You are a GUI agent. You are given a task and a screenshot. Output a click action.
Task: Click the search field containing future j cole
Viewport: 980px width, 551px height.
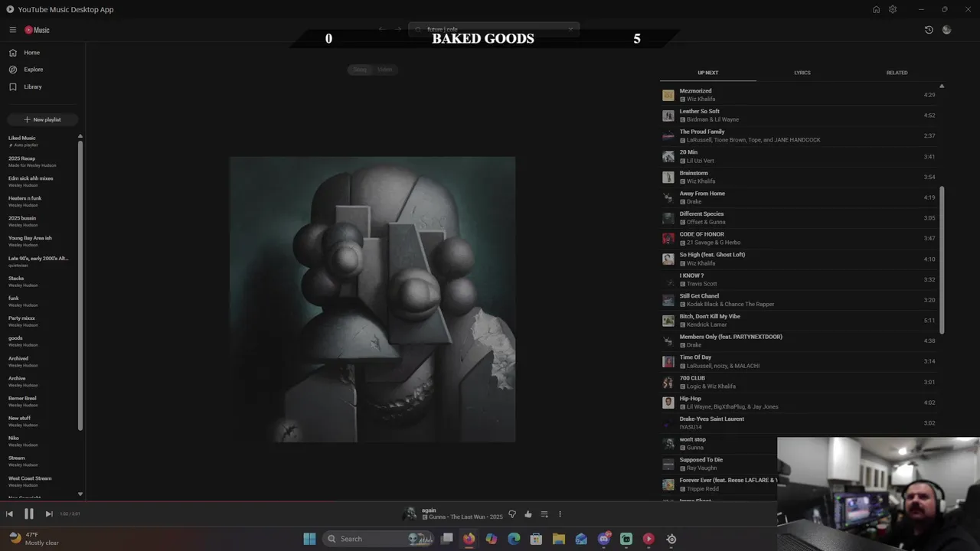tap(494, 30)
